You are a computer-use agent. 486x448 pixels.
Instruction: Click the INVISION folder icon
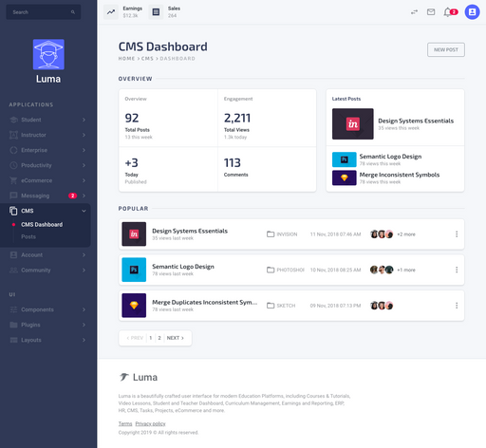pyautogui.click(x=271, y=234)
